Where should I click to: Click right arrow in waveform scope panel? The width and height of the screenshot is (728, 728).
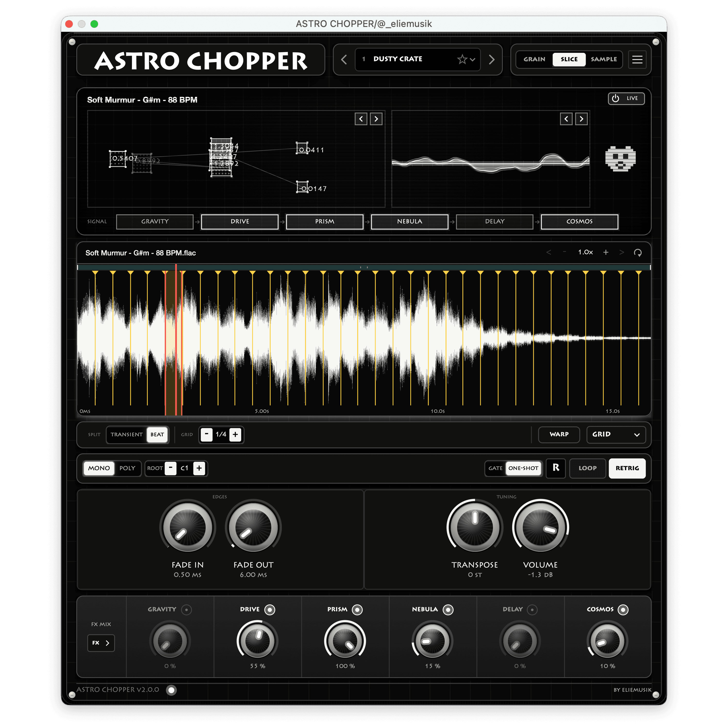[x=581, y=119]
